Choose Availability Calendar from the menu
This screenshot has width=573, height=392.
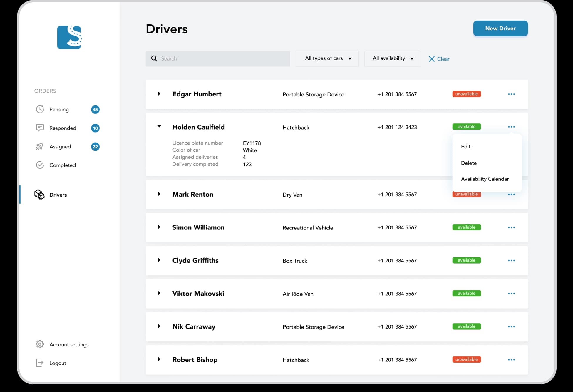pos(485,179)
